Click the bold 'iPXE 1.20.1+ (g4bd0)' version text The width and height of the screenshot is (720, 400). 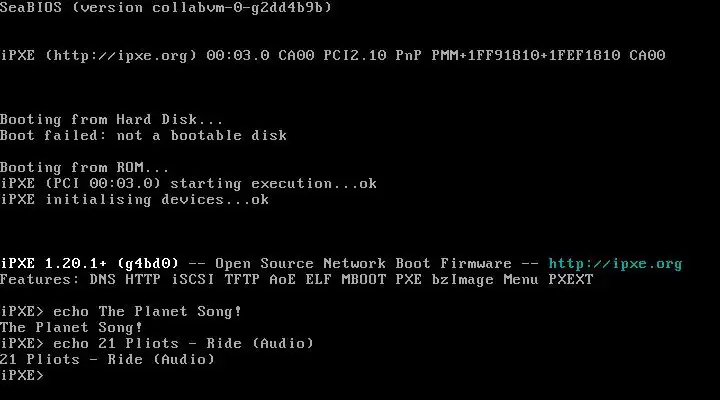[90, 264]
